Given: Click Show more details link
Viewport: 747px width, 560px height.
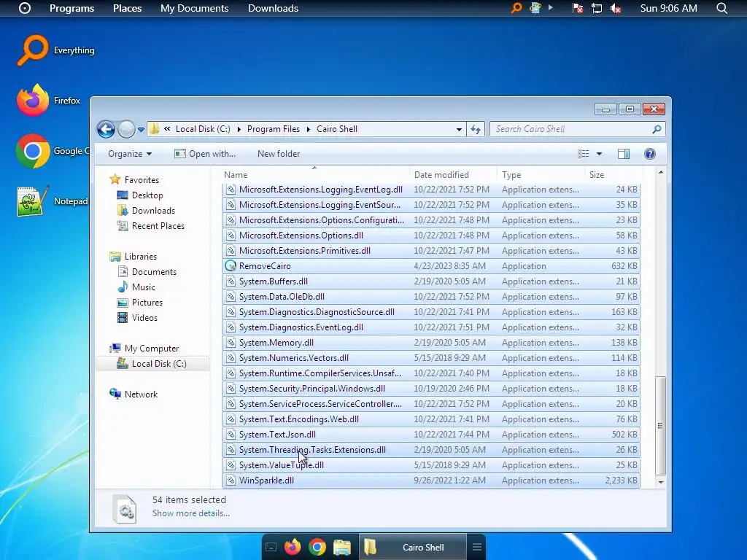Looking at the screenshot, I should pos(191,513).
